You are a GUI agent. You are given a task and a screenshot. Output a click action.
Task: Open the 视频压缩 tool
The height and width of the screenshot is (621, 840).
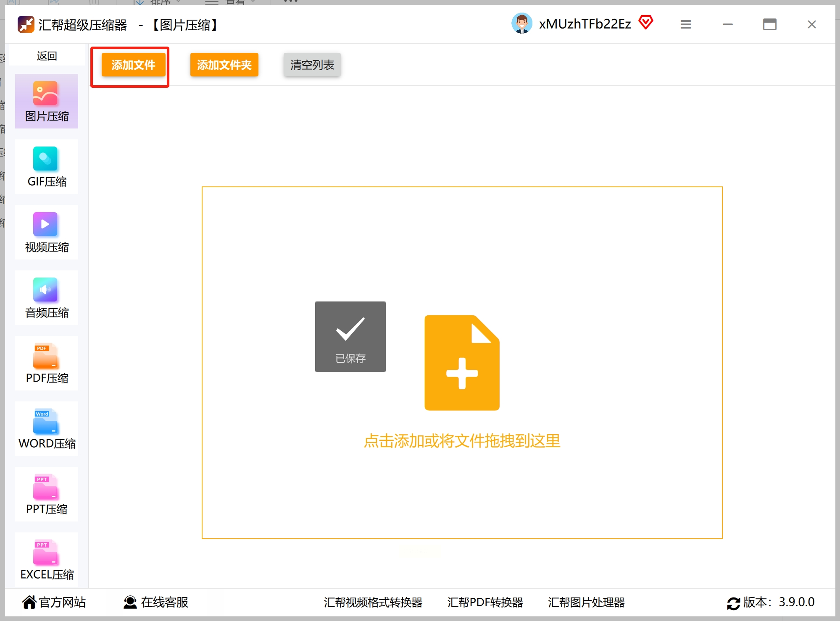pyautogui.click(x=46, y=232)
